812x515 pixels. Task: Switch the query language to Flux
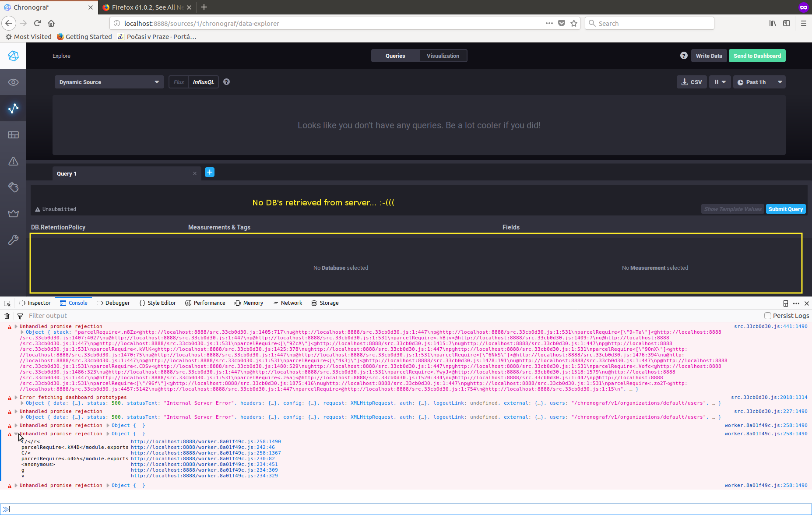click(x=178, y=82)
